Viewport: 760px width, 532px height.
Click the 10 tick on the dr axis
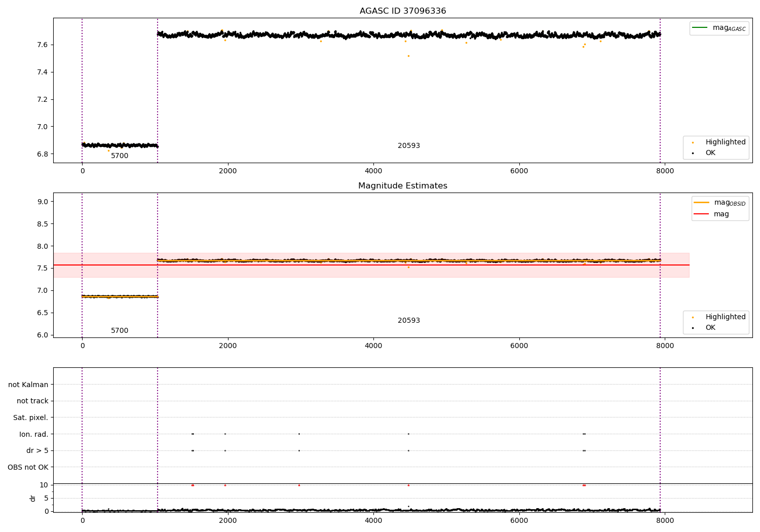44,485
